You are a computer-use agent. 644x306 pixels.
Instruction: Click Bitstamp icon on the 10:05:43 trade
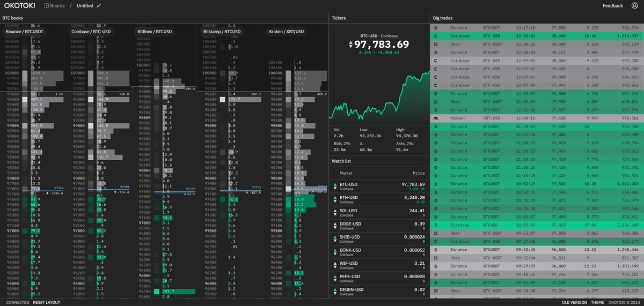coord(436,226)
